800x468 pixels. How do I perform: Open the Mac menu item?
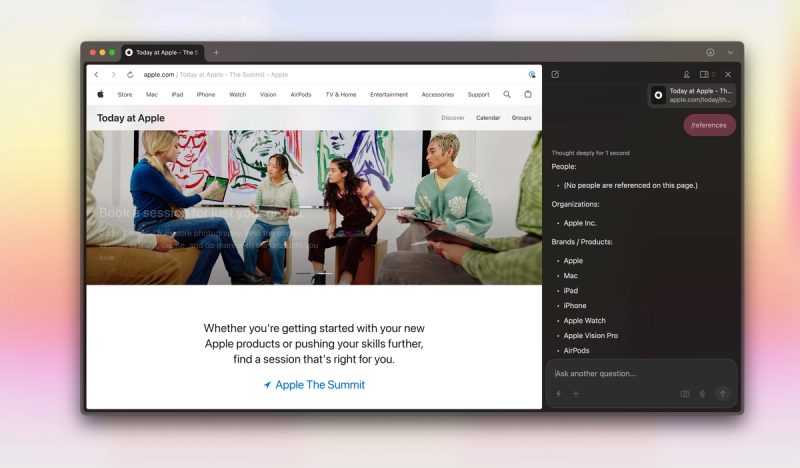click(152, 94)
